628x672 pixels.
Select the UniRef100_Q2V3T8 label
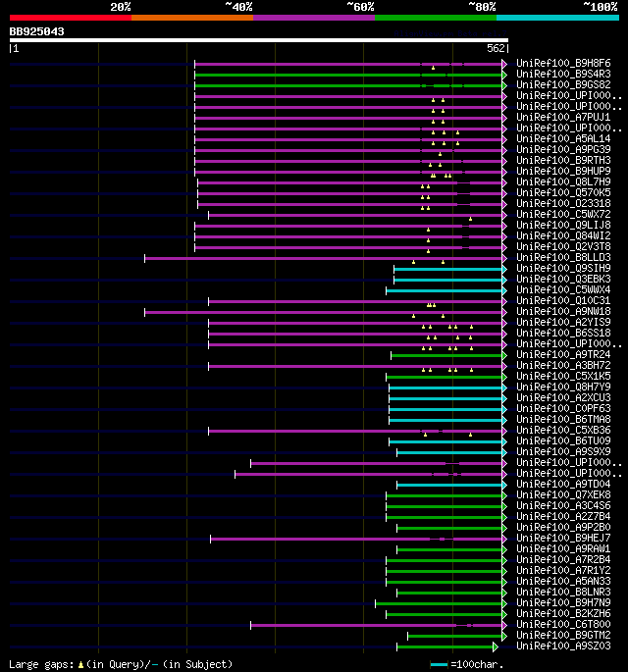click(x=563, y=246)
